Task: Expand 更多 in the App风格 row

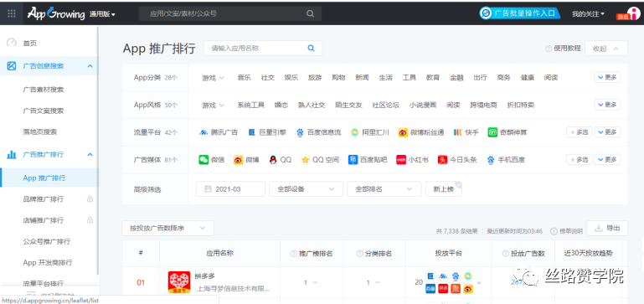Action: (x=607, y=105)
